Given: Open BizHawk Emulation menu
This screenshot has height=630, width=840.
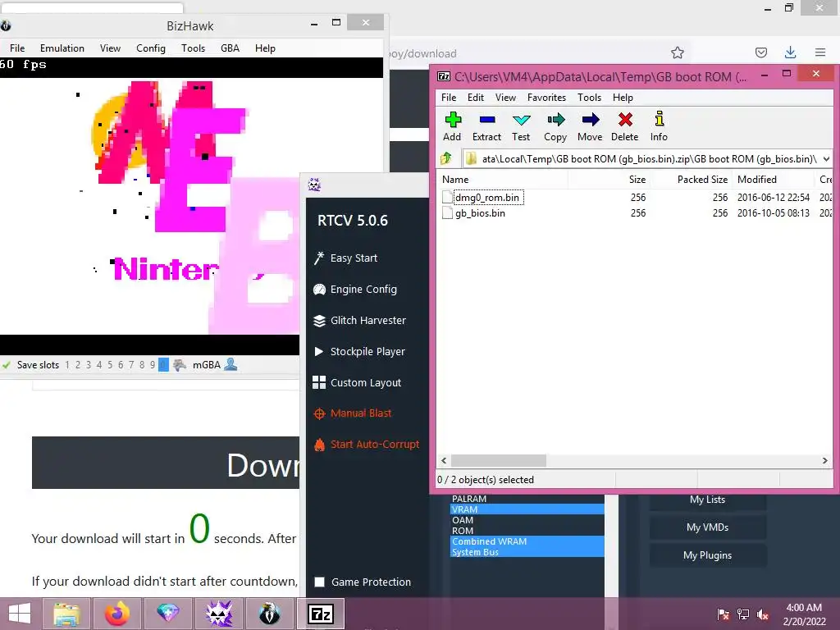Looking at the screenshot, I should pos(62,48).
